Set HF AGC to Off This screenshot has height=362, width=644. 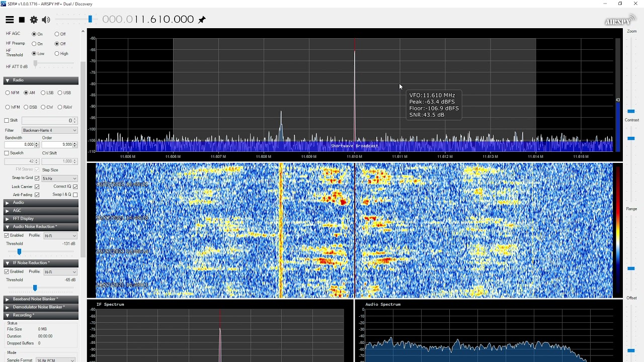[x=57, y=34]
